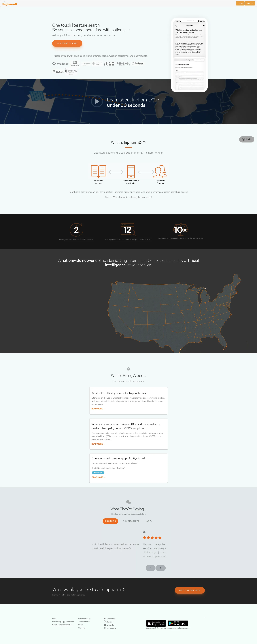Image resolution: width=257 pixels, height=644 pixels.
Task: Click the Piedmont logo
Action: coord(138,63)
